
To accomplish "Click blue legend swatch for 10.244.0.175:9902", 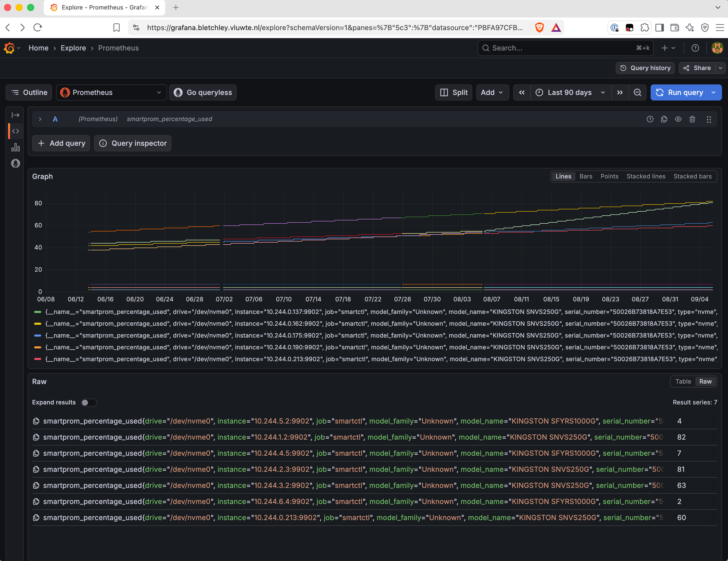I will [x=37, y=336].
